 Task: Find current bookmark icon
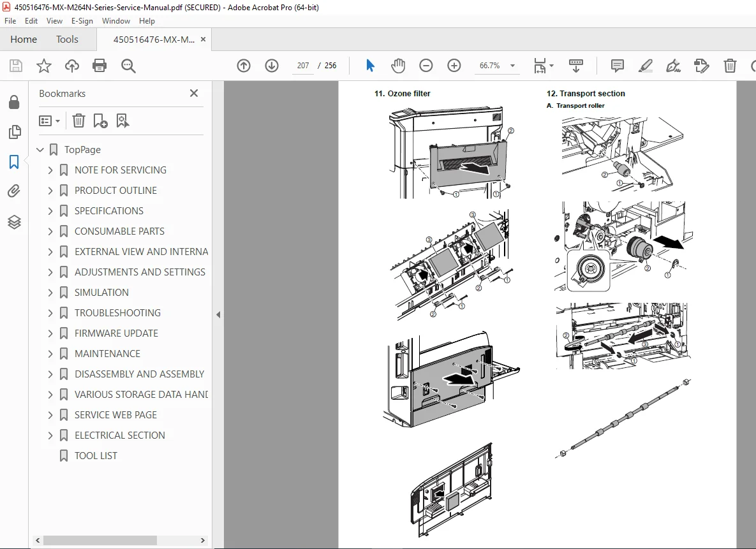[122, 121]
